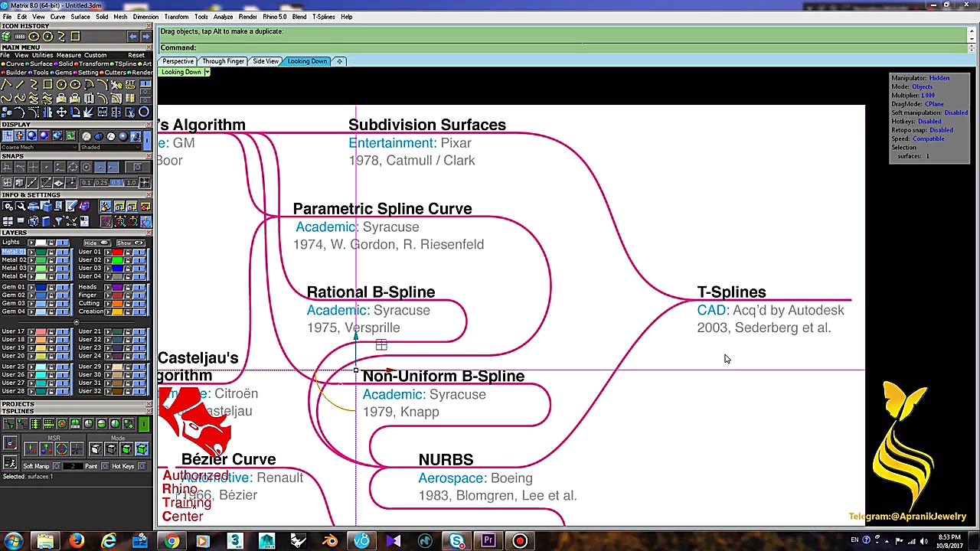
Task: Toggle visibility switch for Metal 02 layer
Action: click(x=63, y=259)
